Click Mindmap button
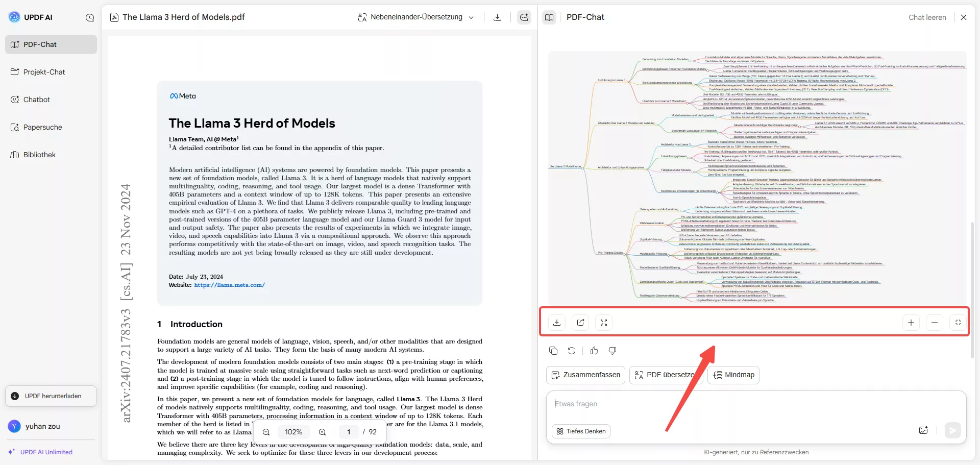The image size is (980, 465). (733, 375)
